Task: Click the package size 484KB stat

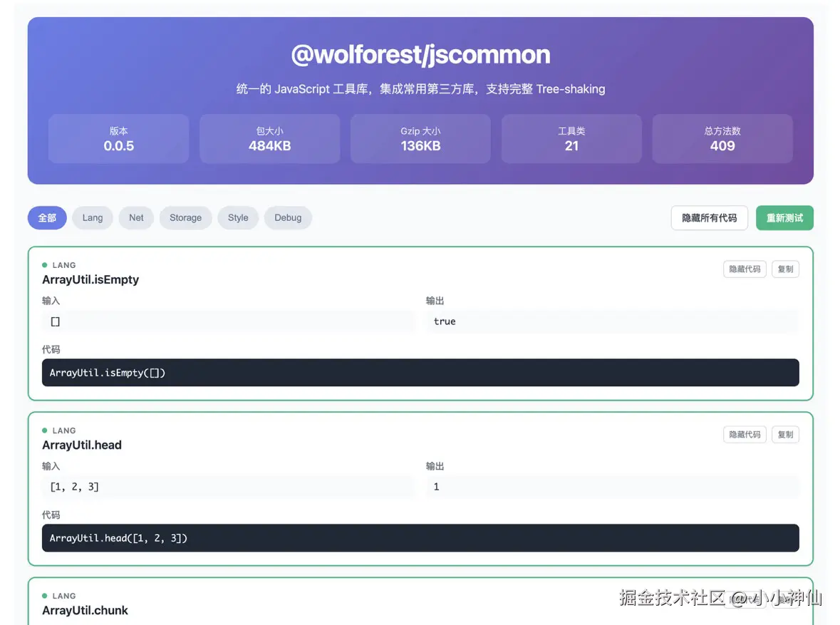Action: point(269,146)
